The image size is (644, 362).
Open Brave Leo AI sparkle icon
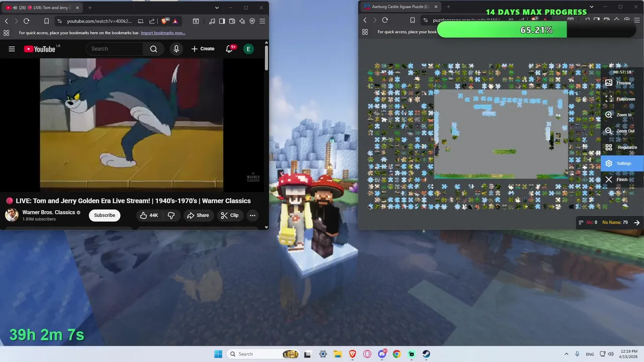point(242,21)
